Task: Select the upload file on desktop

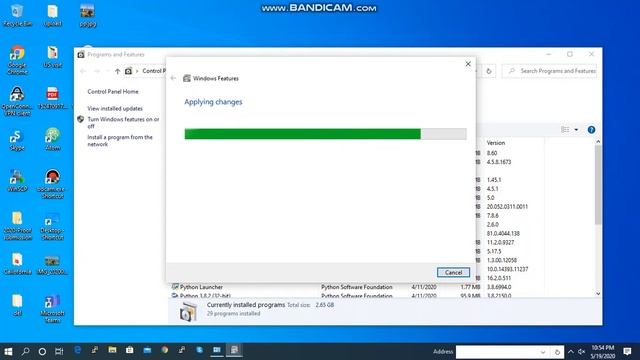Action: tap(53, 16)
